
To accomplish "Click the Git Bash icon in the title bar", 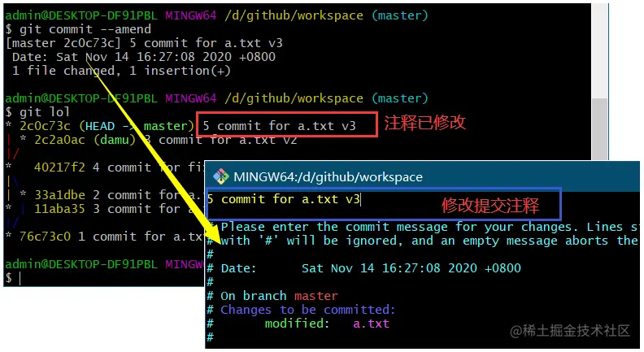I will tap(221, 176).
